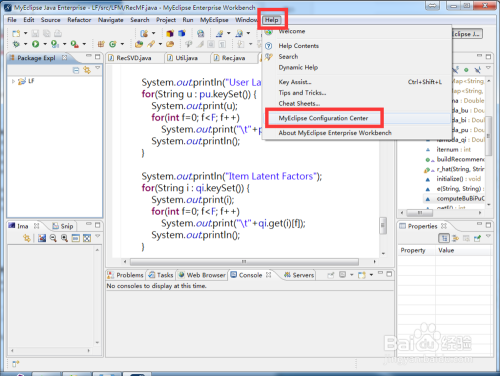Click the yellow-purple cube toolbar icon
Image resolution: width=500 pixels, height=376 pixels.
[170, 33]
